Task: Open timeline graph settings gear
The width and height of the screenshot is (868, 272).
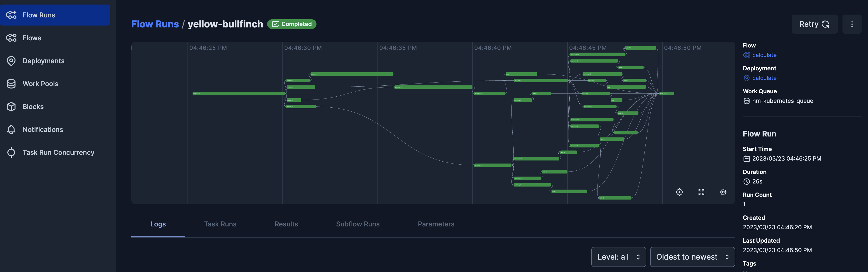Action: pos(723,192)
